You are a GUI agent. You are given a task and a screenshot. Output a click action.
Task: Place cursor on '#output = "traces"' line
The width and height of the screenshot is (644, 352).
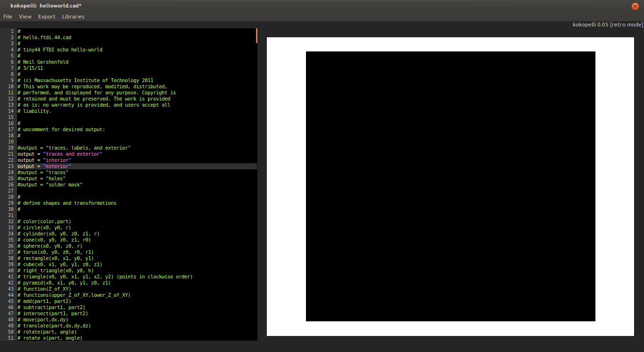(43, 172)
